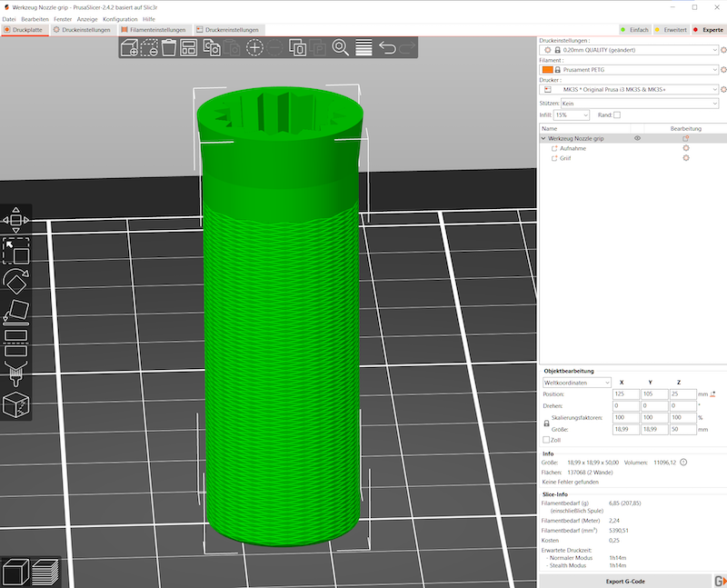
Task: Open the Anzeige menu
Action: (87, 19)
